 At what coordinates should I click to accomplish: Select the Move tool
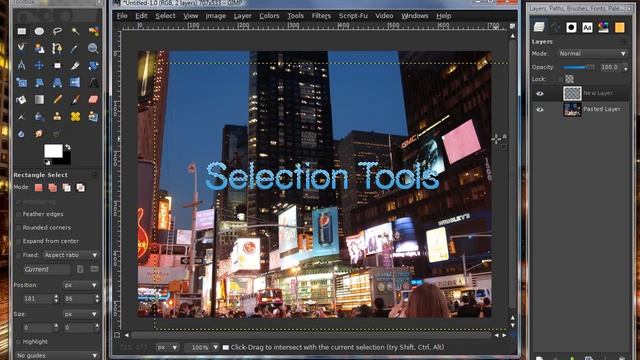point(39,65)
